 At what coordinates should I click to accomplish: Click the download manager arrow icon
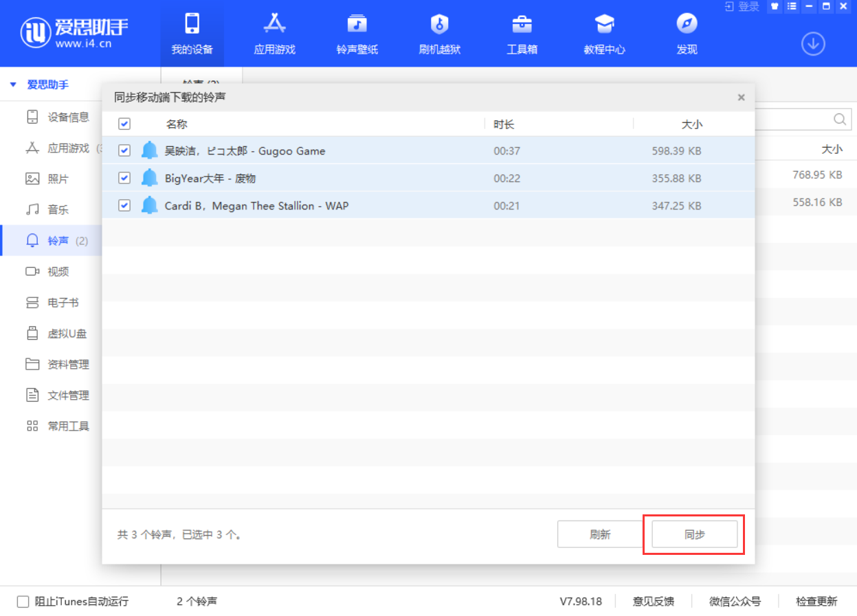tap(813, 44)
